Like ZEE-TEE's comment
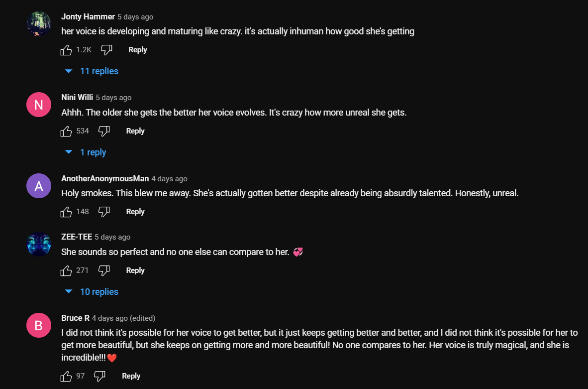 [66, 270]
